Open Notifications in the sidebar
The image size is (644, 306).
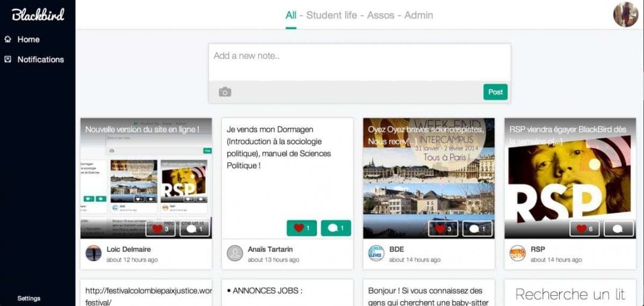41,60
